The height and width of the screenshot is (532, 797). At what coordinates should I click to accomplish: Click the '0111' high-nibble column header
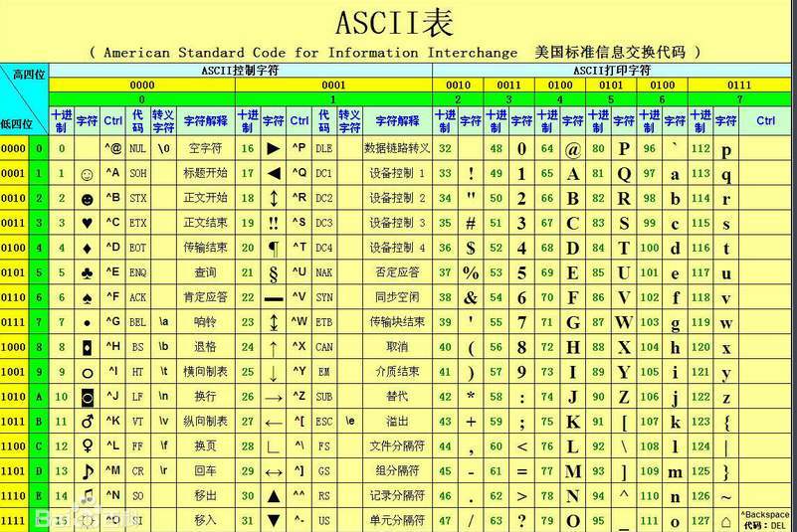[x=739, y=86]
